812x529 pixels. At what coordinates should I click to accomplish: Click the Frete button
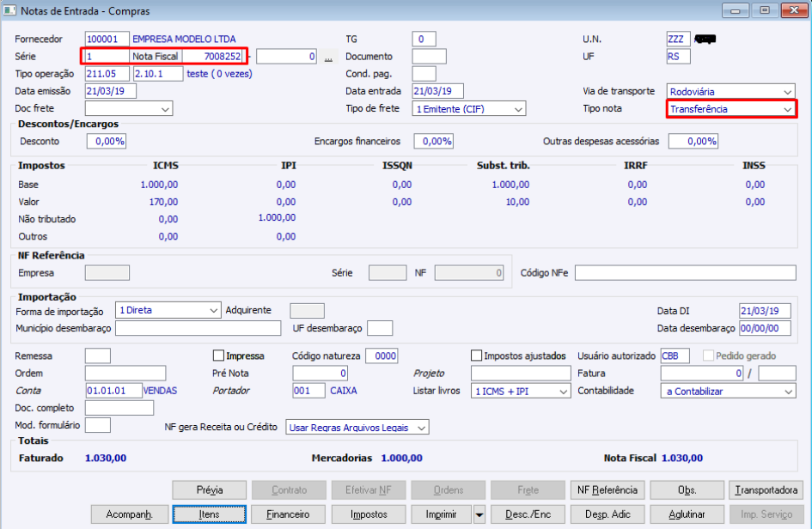[x=528, y=490]
